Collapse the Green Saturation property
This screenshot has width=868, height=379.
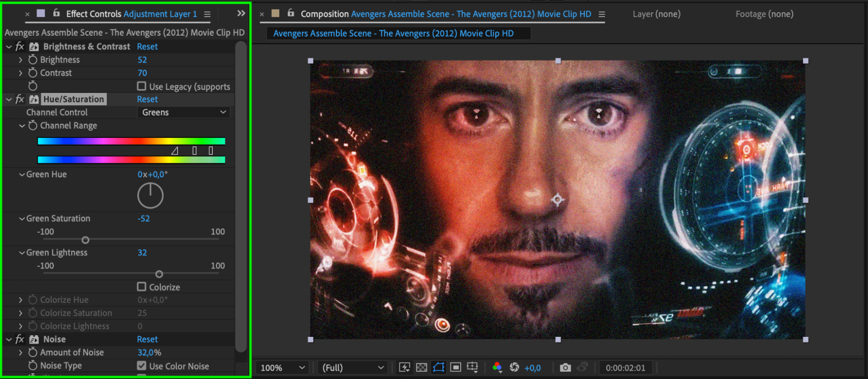pos(22,219)
